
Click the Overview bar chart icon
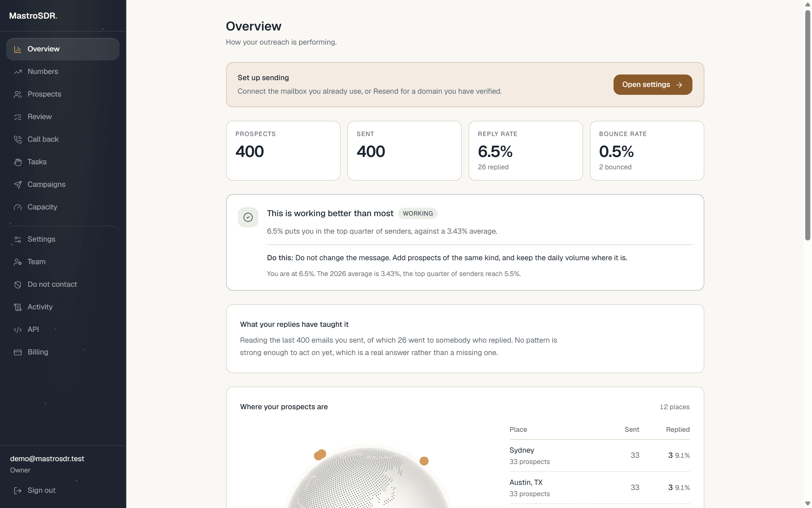click(x=17, y=49)
